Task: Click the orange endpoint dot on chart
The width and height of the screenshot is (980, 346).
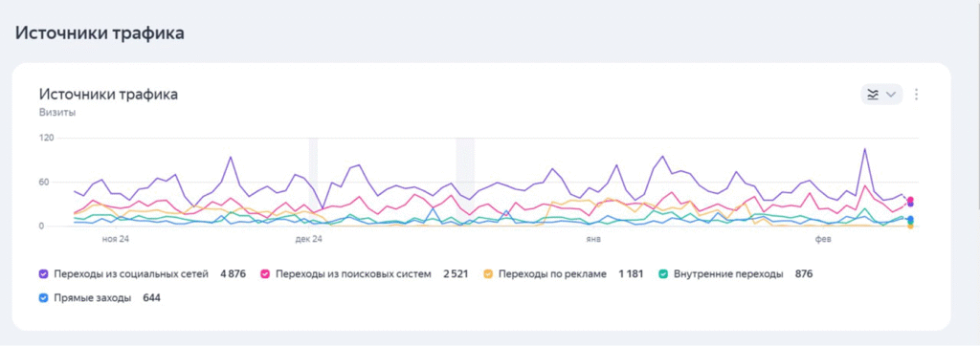Action: click(x=911, y=227)
